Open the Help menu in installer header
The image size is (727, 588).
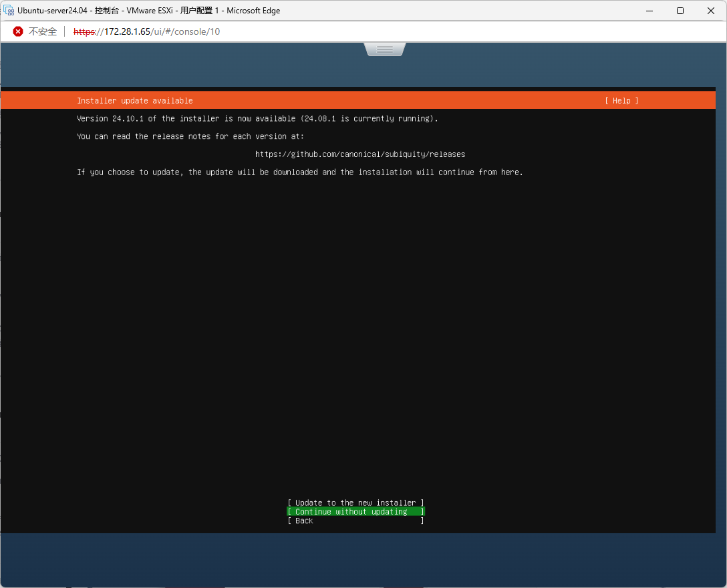click(x=621, y=101)
